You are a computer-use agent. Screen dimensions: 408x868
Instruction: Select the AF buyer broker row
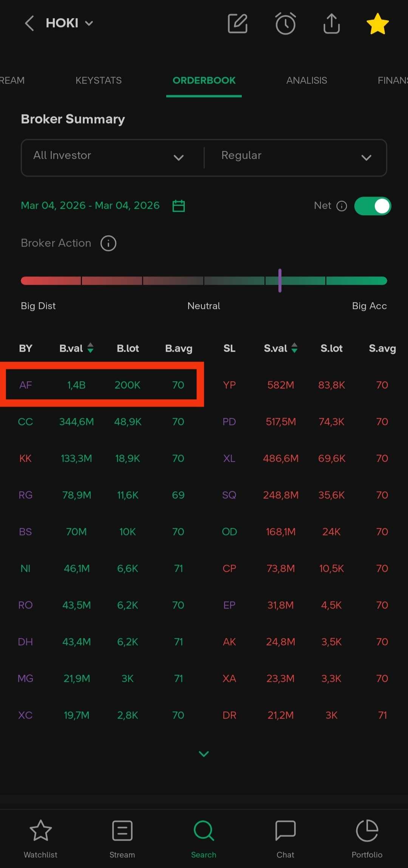pyautogui.click(x=101, y=385)
